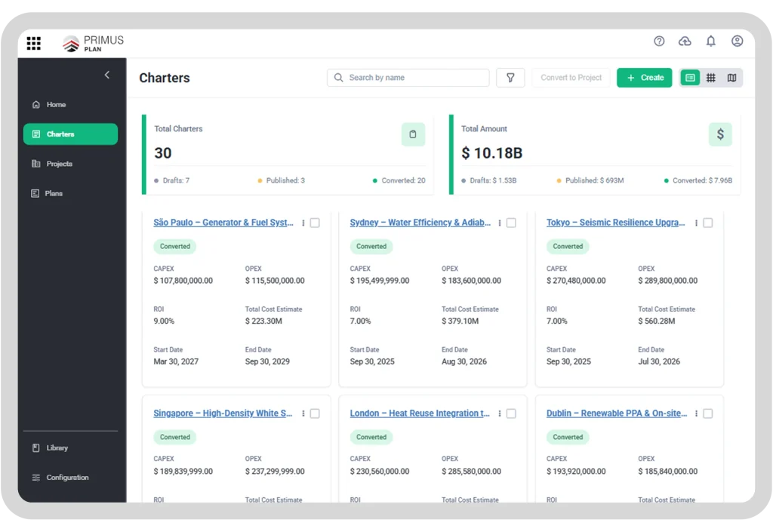Open the London card's three-dot menu
773x532 pixels.
[x=500, y=414]
